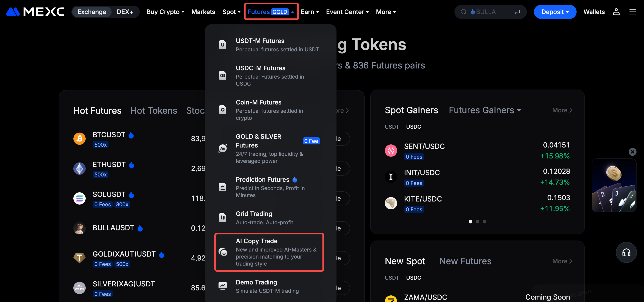Open the user profile icon

tap(616, 12)
